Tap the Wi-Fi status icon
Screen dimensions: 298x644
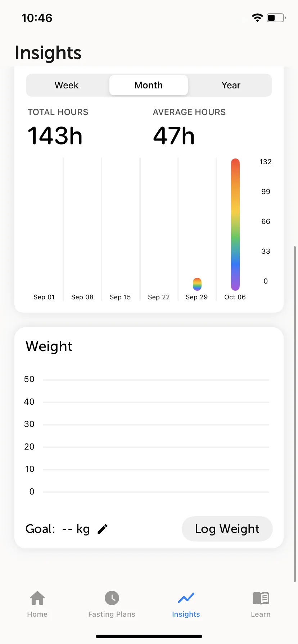click(257, 18)
